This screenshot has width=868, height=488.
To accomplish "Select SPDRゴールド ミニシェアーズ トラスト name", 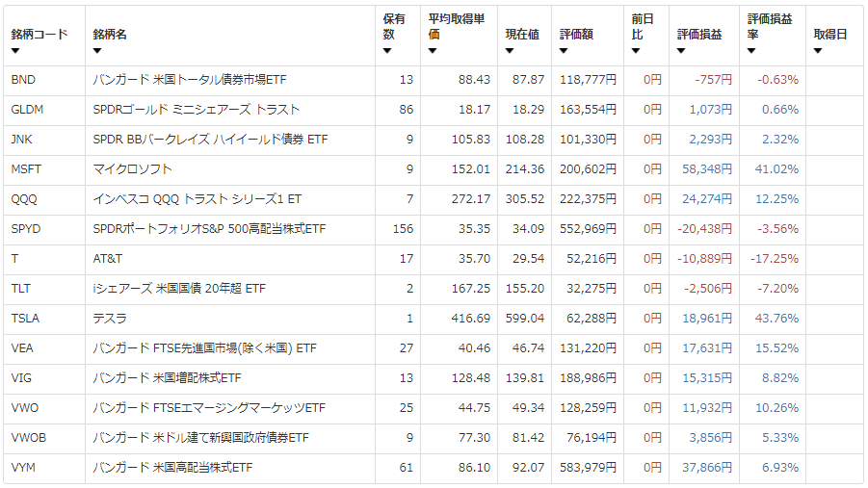I will (x=196, y=110).
